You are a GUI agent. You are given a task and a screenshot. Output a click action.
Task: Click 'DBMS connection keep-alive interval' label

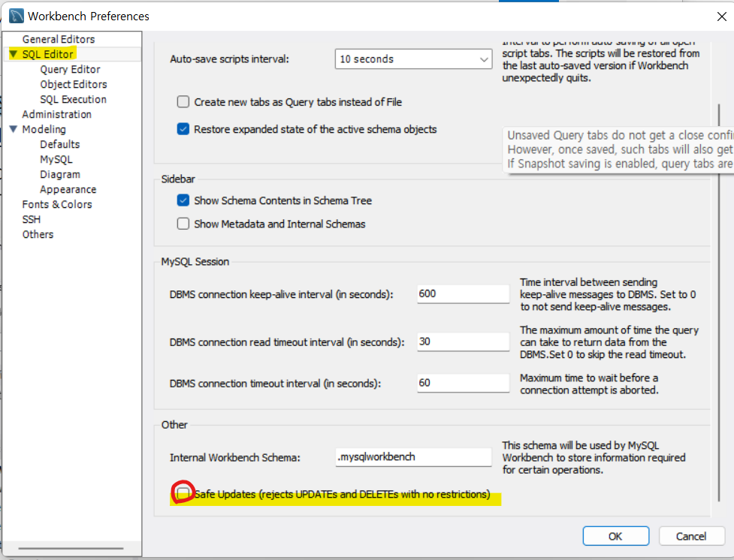point(281,294)
